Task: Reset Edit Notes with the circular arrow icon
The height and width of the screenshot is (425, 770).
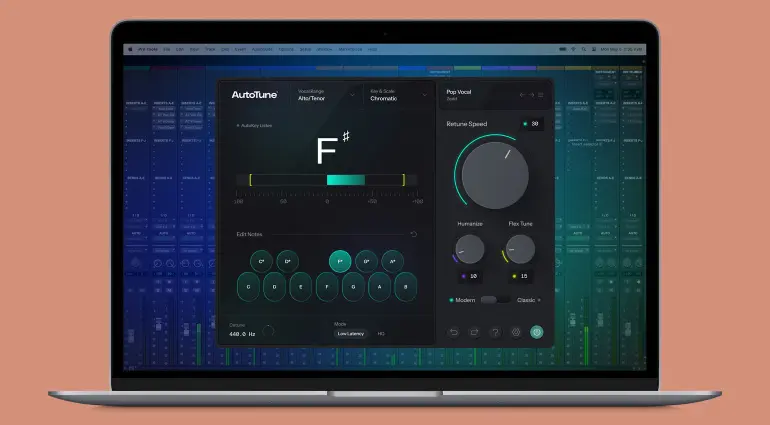Action: 414,234
